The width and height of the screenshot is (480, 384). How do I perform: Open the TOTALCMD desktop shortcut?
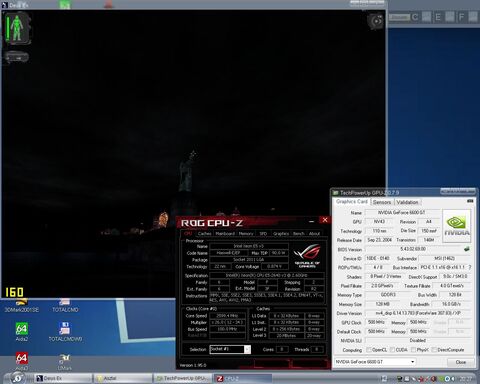(x=65, y=306)
